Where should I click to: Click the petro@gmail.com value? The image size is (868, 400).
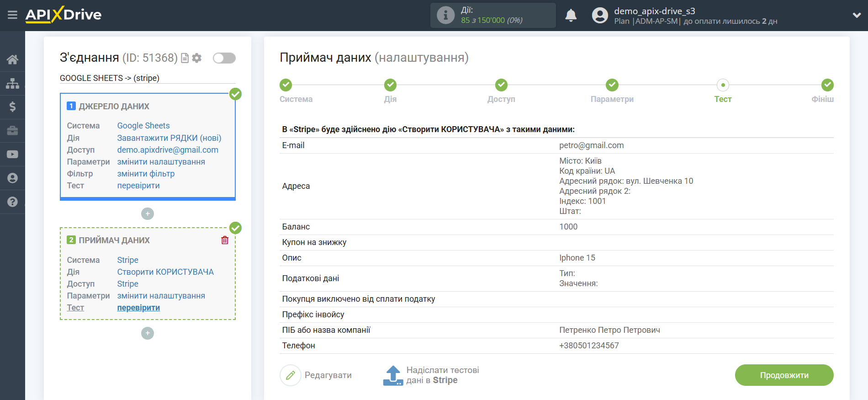tap(591, 145)
